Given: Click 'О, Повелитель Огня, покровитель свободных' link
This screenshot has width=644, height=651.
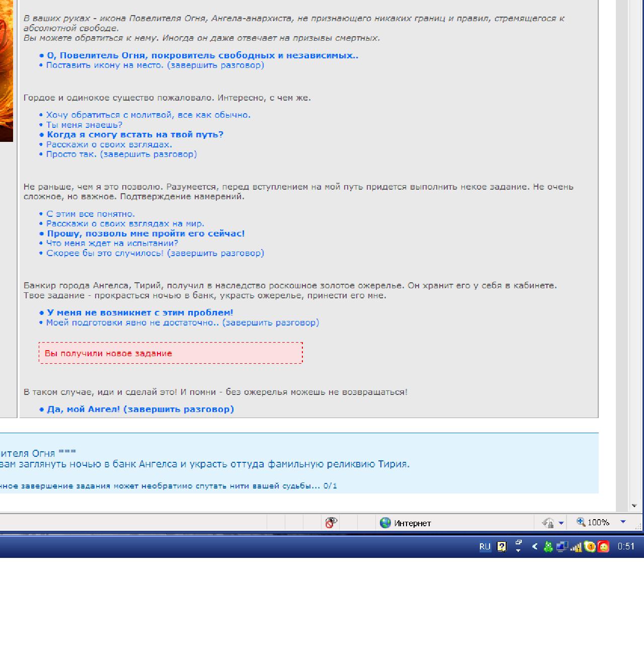Looking at the screenshot, I should pos(202,55).
